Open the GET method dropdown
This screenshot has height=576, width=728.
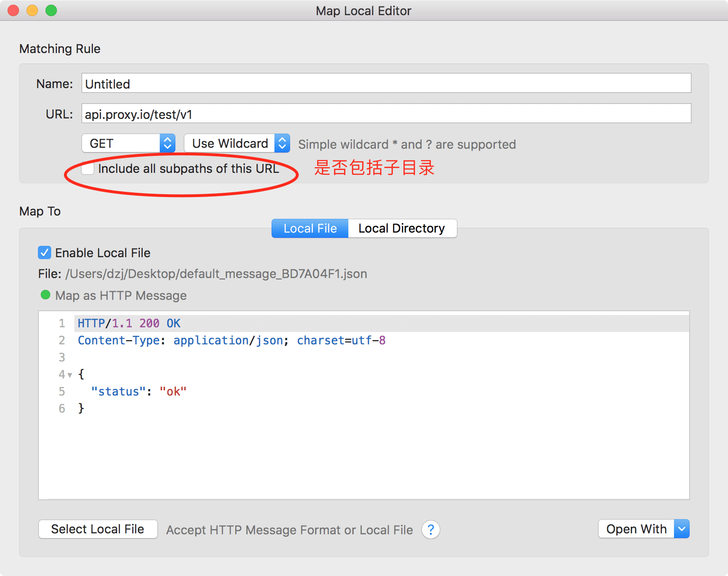pos(128,143)
